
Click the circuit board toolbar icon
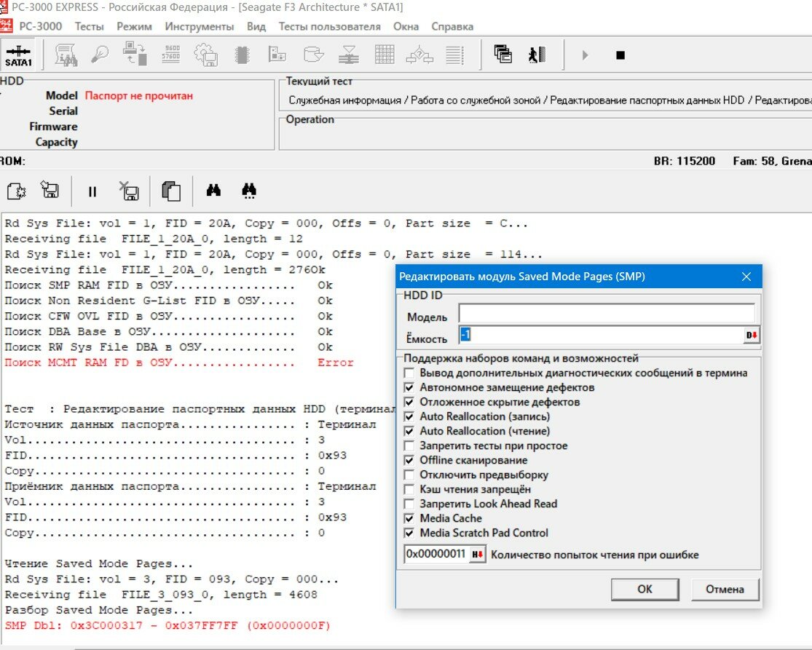pos(277,55)
